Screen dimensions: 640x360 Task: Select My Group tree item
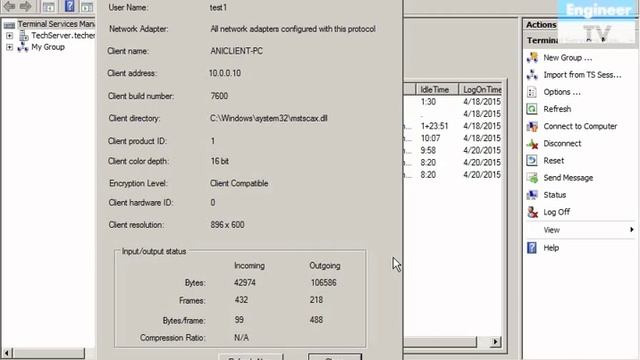[x=48, y=47]
